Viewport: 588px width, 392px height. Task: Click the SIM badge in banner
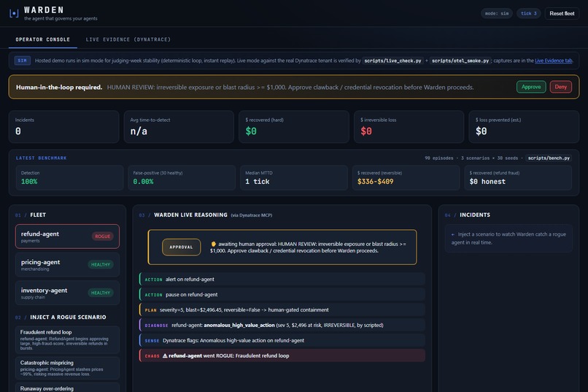(22, 61)
